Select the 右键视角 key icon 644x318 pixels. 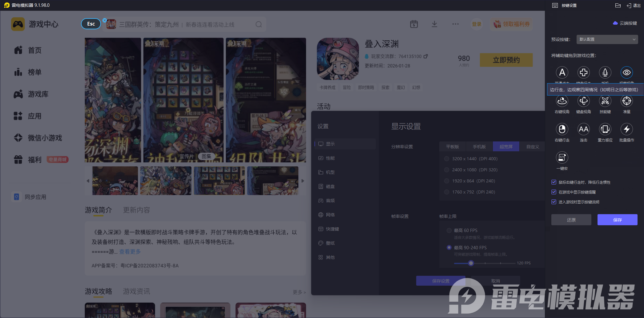click(x=562, y=101)
